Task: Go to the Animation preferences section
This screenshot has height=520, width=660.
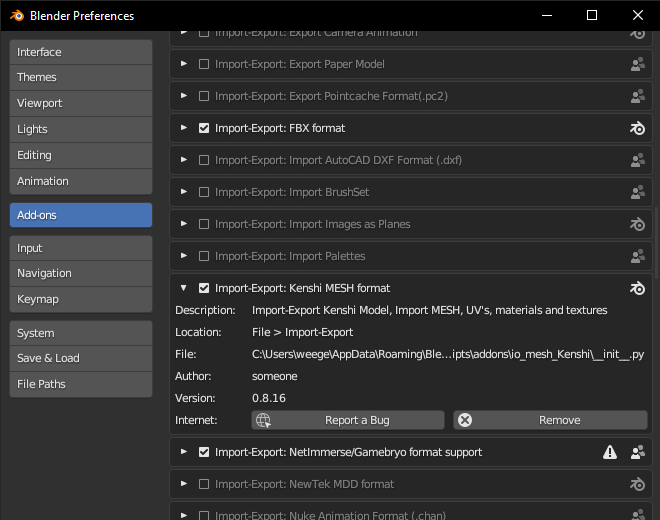Action: tap(81, 181)
